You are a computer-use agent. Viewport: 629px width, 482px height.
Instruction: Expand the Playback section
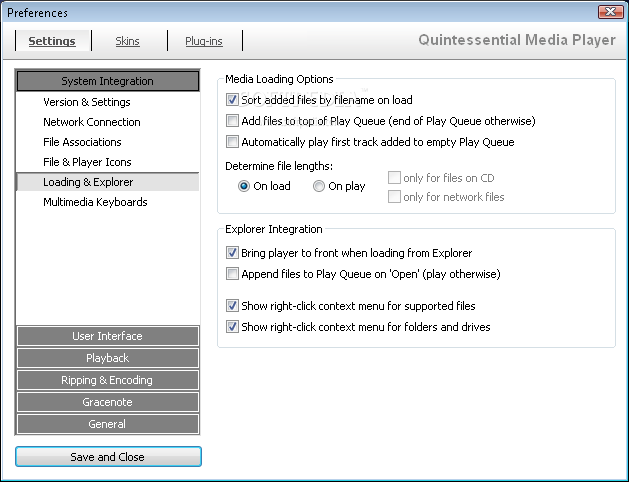click(x=108, y=358)
